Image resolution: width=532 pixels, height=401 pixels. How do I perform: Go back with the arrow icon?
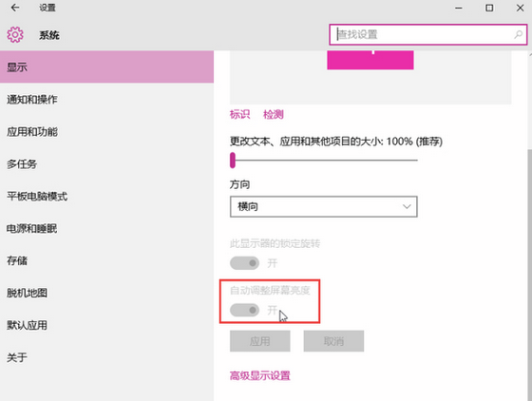[15, 8]
